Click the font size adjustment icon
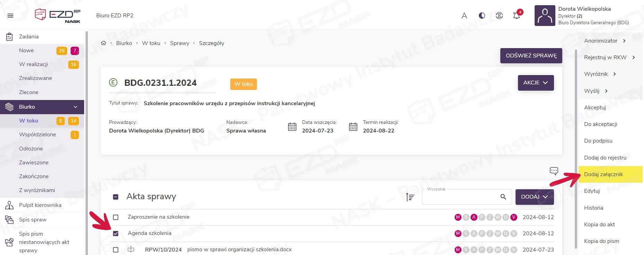This screenshot has width=644, height=255. coord(464,16)
